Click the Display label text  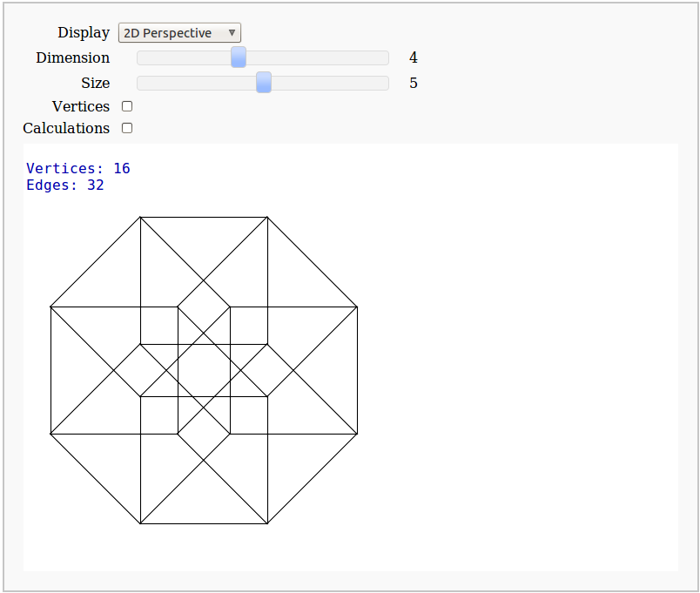pyautogui.click(x=84, y=32)
